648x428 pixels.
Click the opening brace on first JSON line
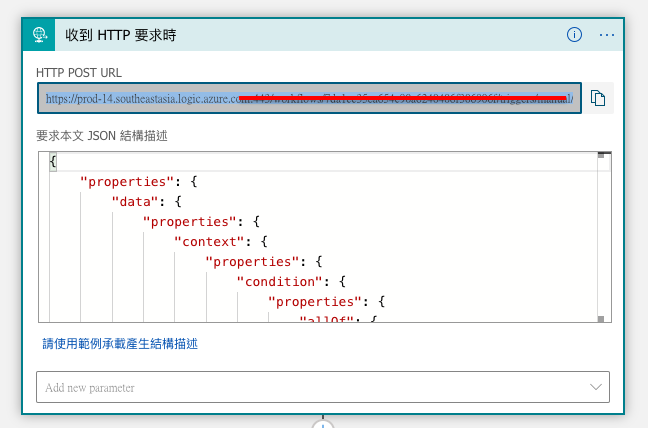[53, 162]
